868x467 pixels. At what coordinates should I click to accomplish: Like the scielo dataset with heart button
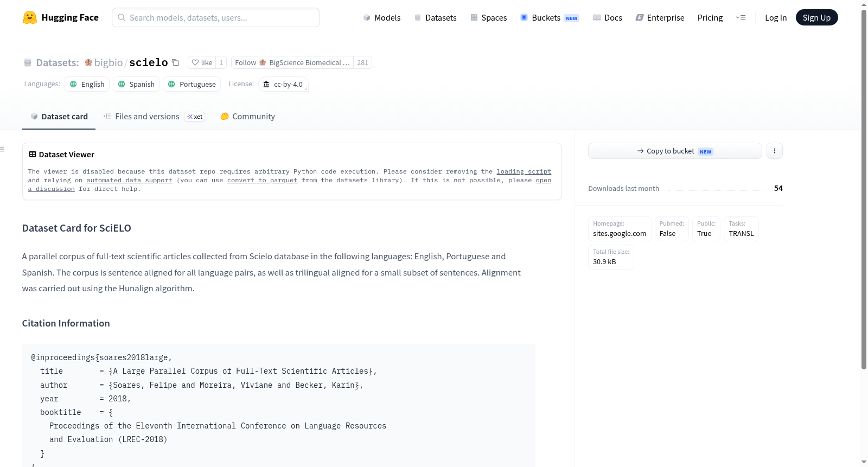[x=202, y=62]
